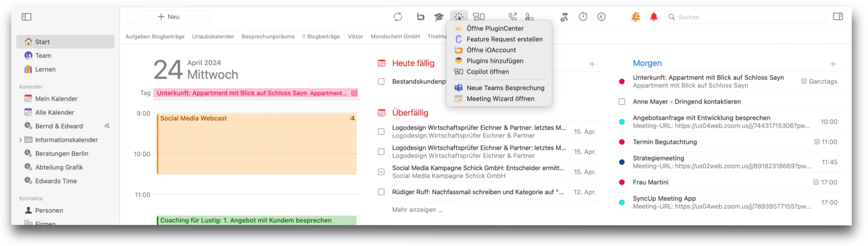Image resolution: width=868 pixels, height=246 pixels.
Task: Click dark blue dot of Strategiemeeting
Action: tap(622, 162)
